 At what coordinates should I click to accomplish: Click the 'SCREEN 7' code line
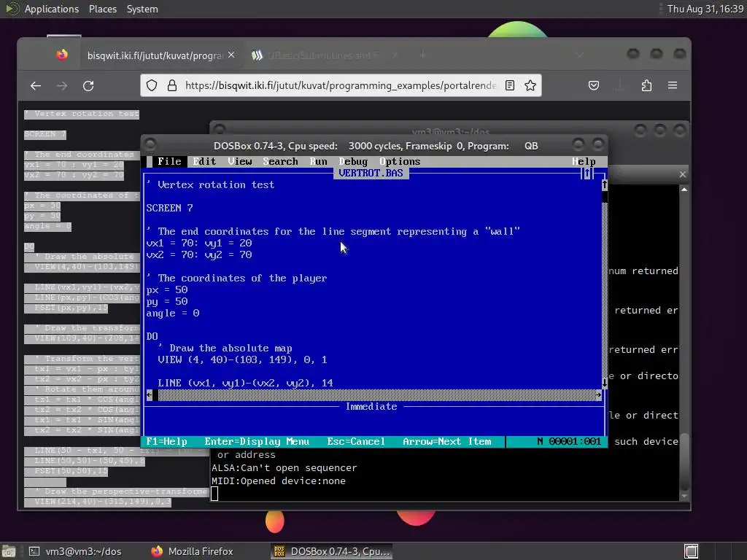click(169, 208)
